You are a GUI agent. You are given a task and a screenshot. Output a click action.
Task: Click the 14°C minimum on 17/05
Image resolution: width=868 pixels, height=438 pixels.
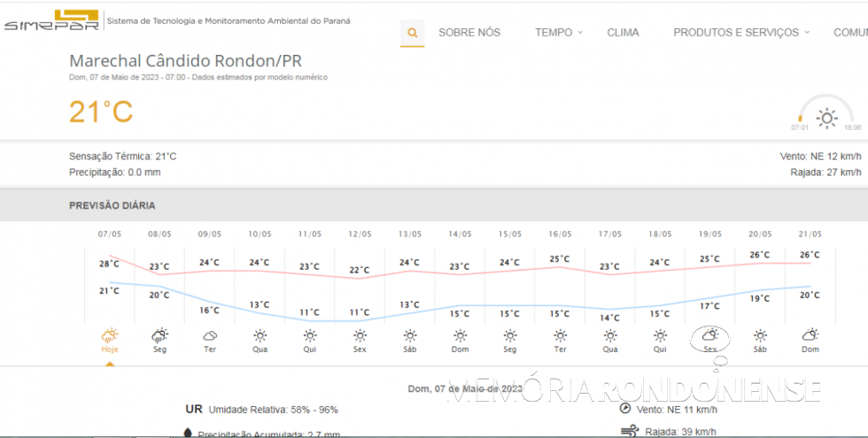pos(609,318)
